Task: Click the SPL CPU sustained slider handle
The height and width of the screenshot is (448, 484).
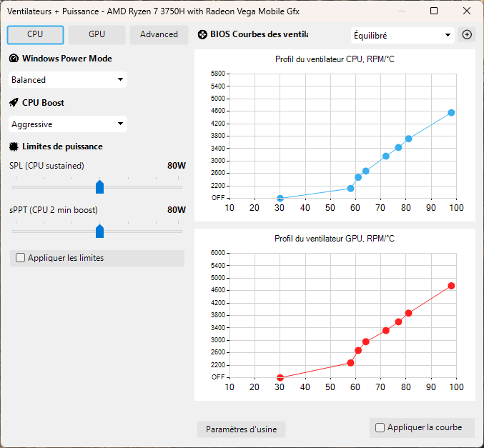Action: 99,187
